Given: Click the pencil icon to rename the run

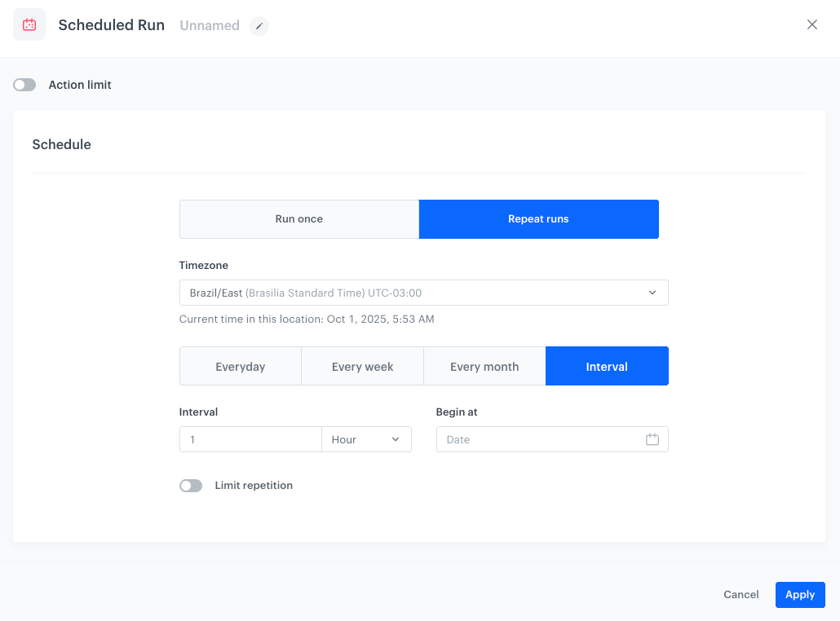Looking at the screenshot, I should [259, 26].
